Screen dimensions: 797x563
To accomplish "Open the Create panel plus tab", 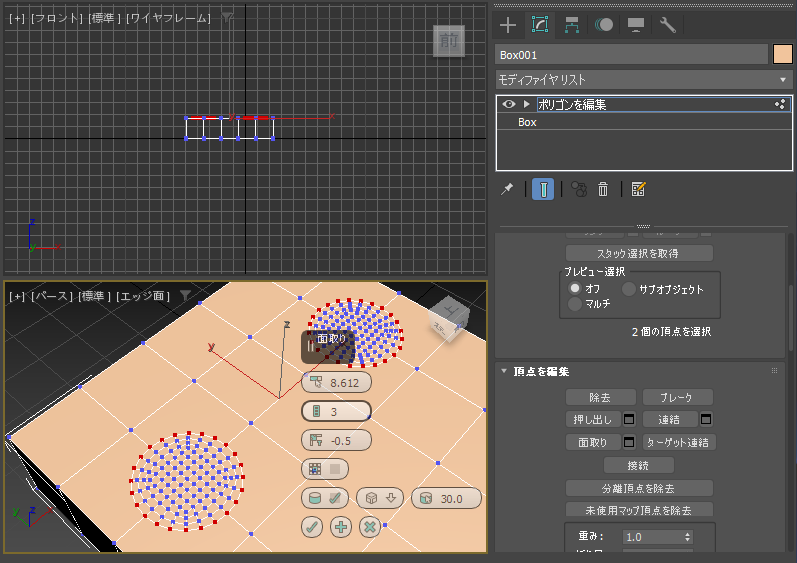I will [508, 25].
